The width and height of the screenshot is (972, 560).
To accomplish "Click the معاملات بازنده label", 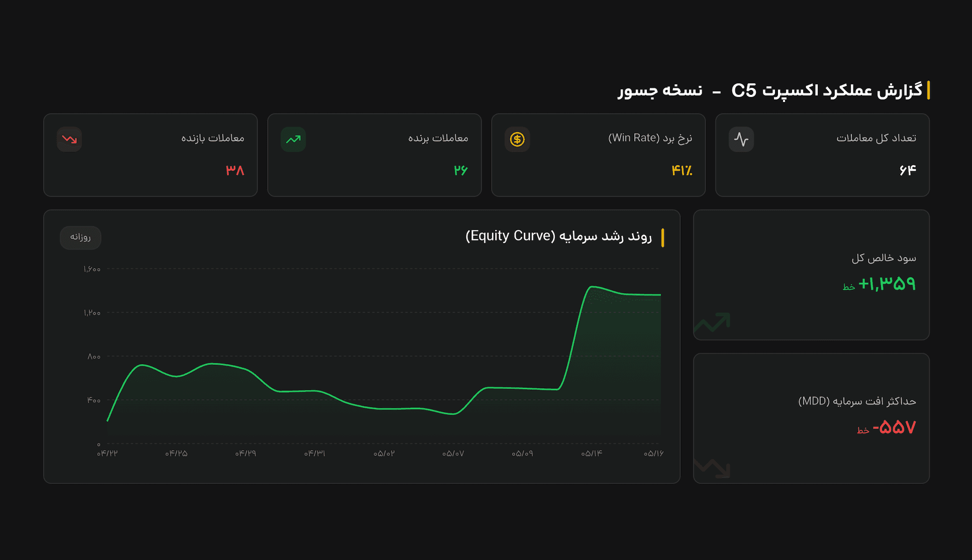I will (213, 138).
